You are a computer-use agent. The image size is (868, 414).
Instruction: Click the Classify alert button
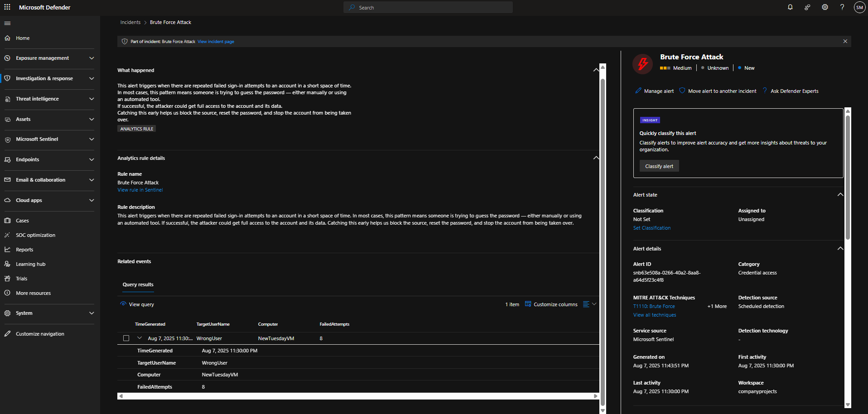point(659,166)
